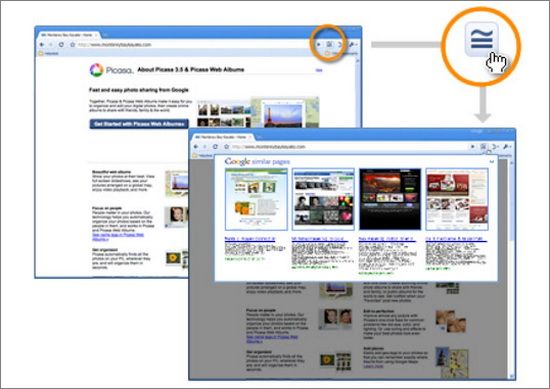Bookmark the page with the star in back window
Image resolution: width=550 pixels, height=389 pixels.
[73, 45]
